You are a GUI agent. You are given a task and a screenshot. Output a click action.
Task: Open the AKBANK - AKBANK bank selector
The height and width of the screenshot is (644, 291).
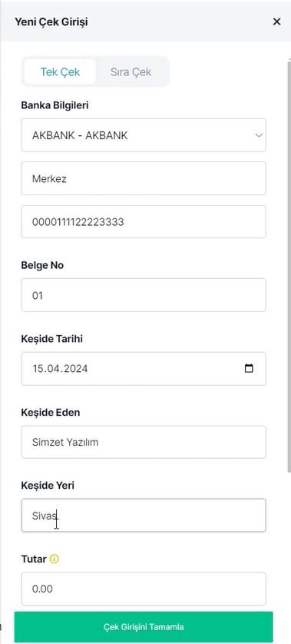144,135
